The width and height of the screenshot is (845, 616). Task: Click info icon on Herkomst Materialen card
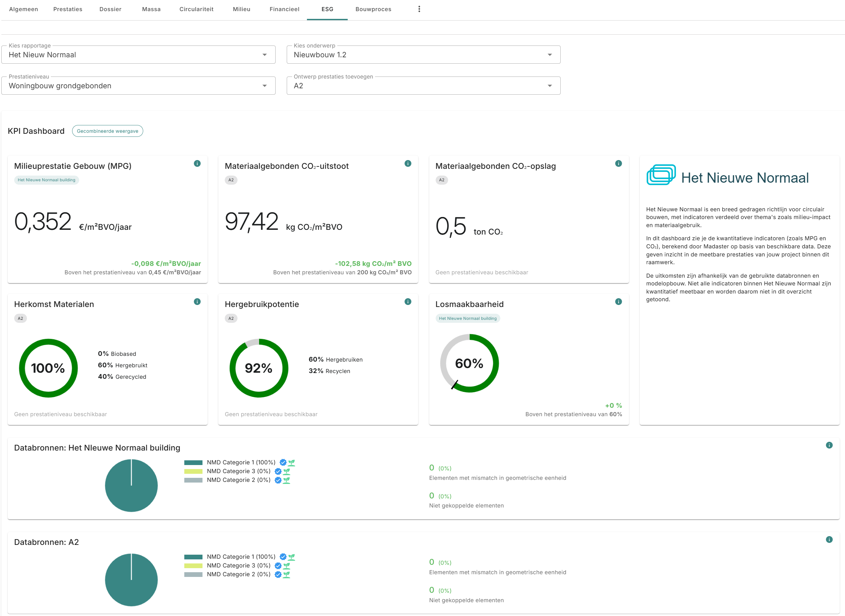click(x=197, y=302)
